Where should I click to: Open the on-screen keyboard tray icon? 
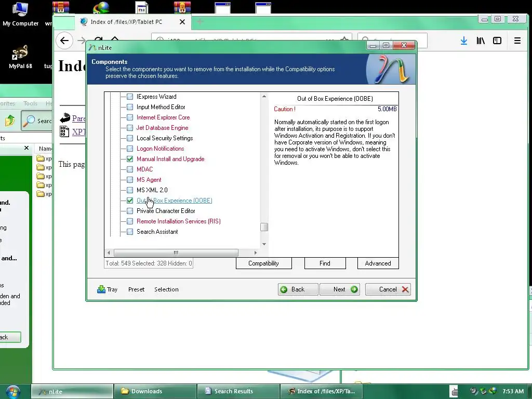click(454, 391)
